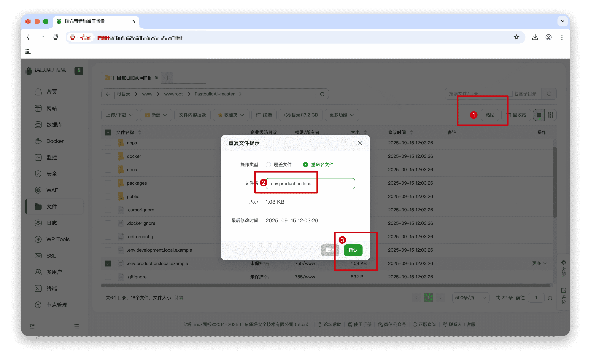
Task: Select the 重命名文件 radio option
Action: tap(305, 165)
